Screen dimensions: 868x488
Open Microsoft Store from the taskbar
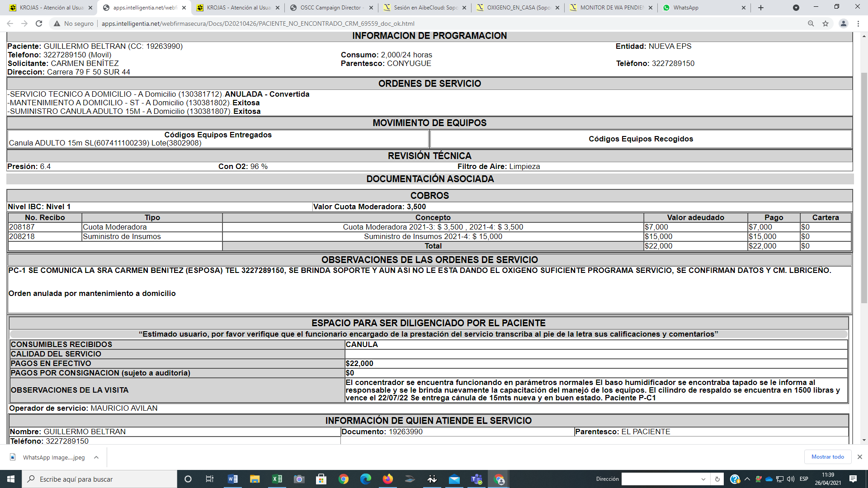pyautogui.click(x=321, y=479)
